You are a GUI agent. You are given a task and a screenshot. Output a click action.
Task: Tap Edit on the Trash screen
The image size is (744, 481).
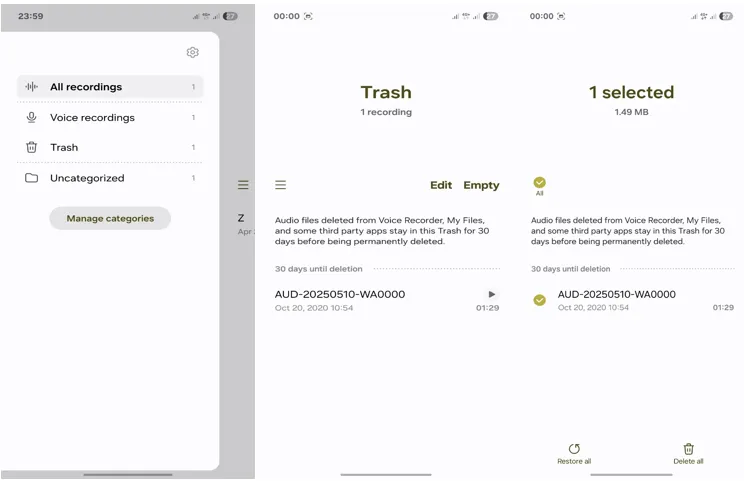click(441, 185)
